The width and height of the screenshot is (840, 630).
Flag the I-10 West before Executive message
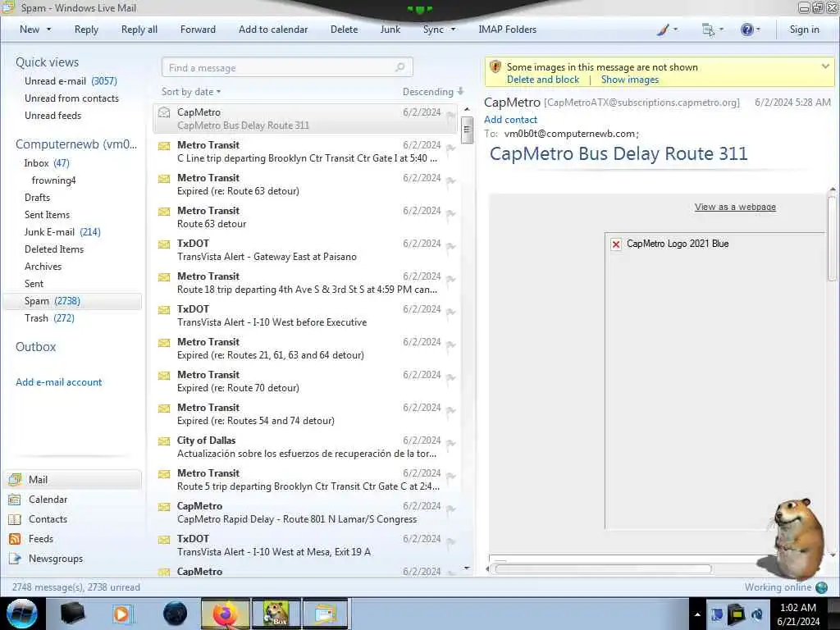[x=451, y=313]
